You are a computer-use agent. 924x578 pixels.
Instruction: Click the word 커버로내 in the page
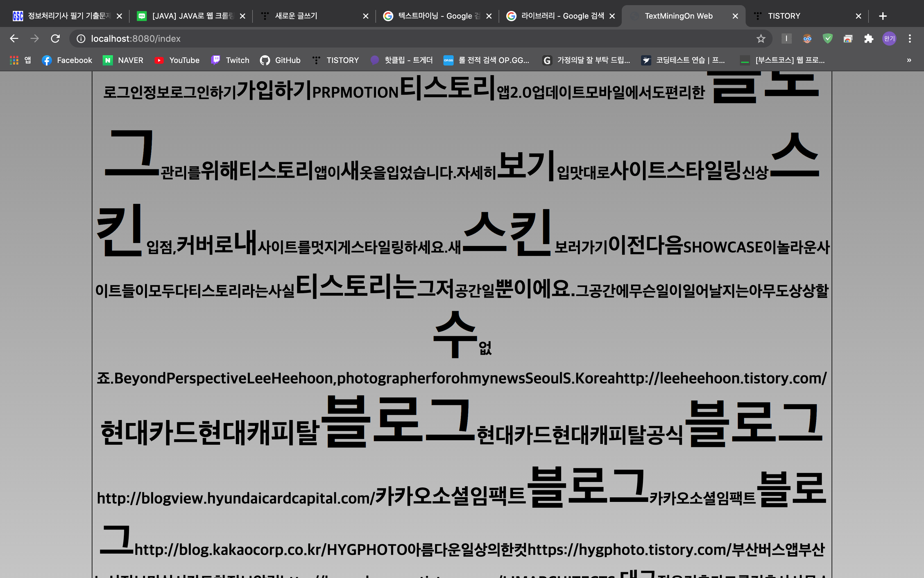click(x=217, y=243)
